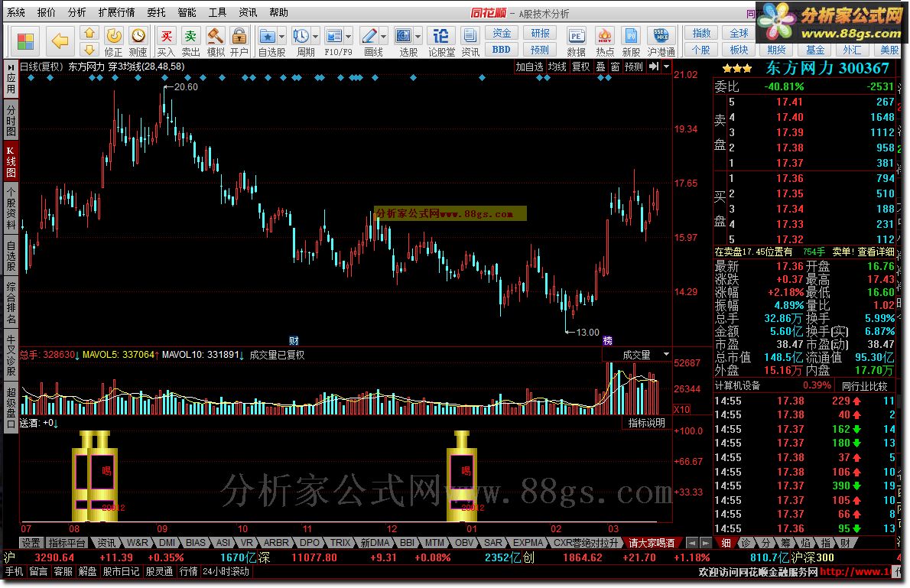
Task: Expand the 选股 dropdown arrow
Action: click(418, 37)
